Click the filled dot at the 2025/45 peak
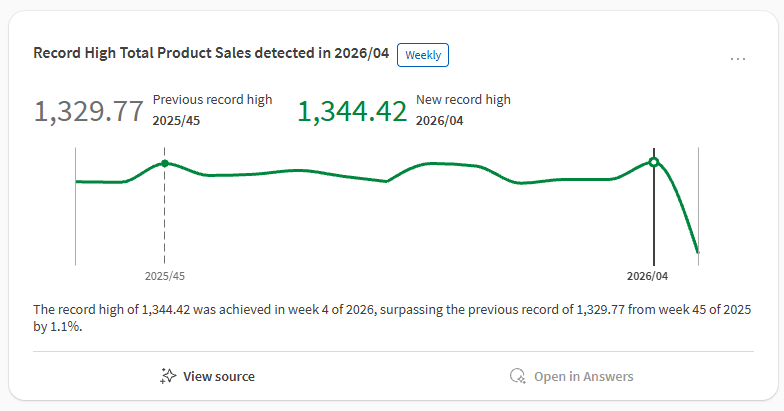This screenshot has height=411, width=784. [164, 163]
